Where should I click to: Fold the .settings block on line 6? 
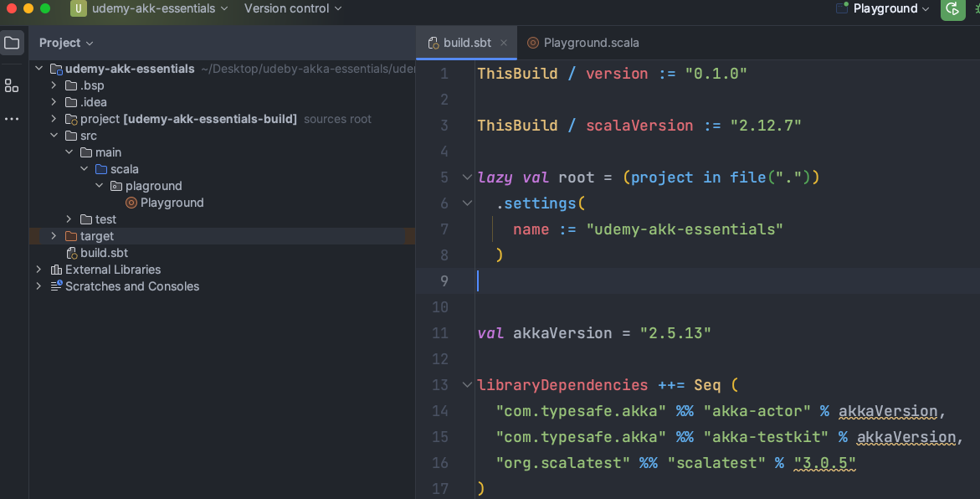coord(467,203)
